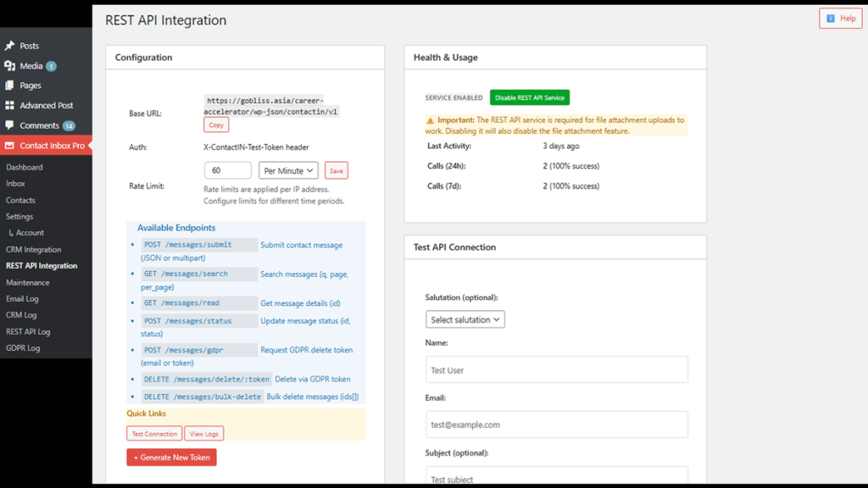
Task: Click the Pages icon in sidebar
Action: [10, 86]
